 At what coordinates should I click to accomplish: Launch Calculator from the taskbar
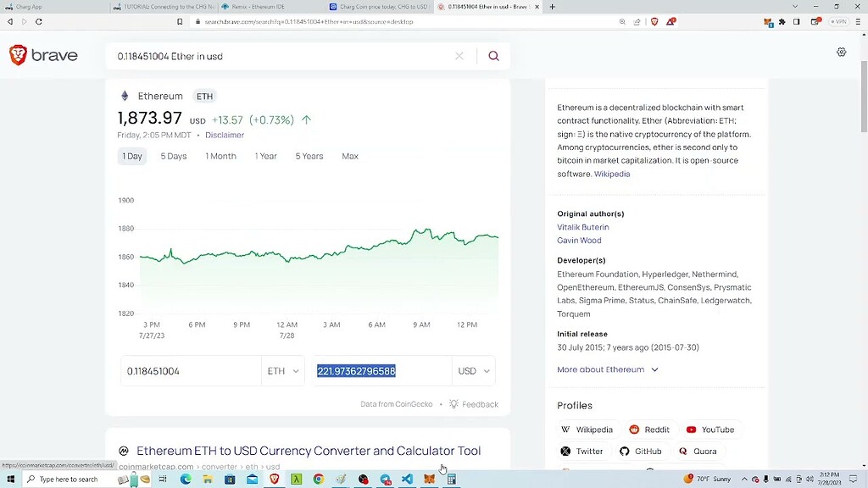[452, 480]
